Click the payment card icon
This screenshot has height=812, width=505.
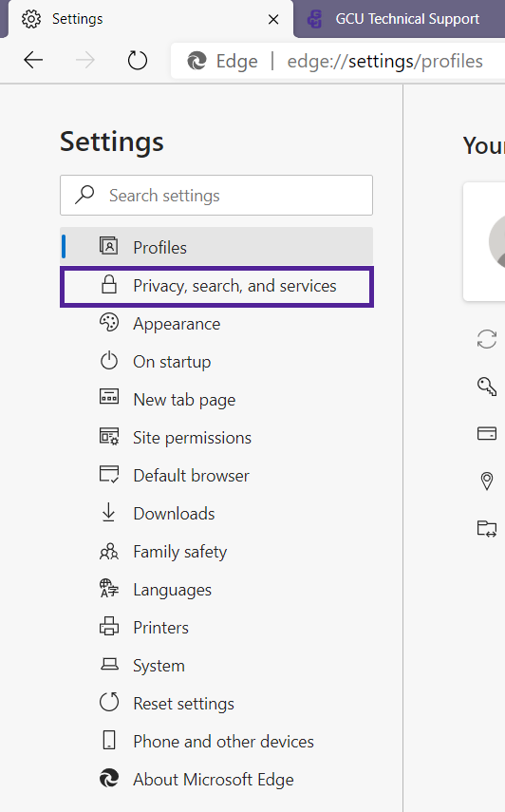(x=486, y=433)
